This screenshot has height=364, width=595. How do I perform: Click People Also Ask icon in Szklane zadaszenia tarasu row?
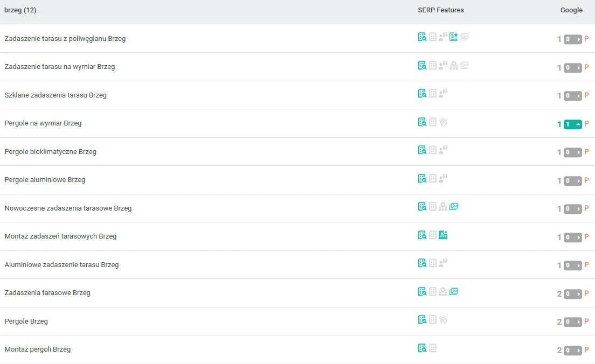tap(443, 94)
